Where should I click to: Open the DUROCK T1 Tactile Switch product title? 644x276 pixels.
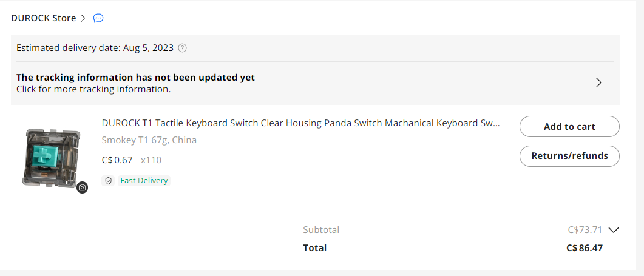pos(300,123)
